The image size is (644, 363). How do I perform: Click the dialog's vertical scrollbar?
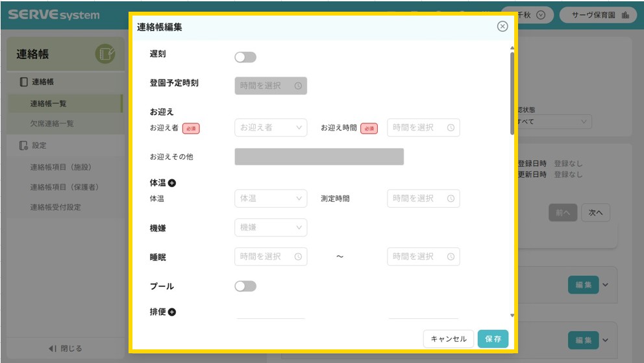tap(512, 94)
